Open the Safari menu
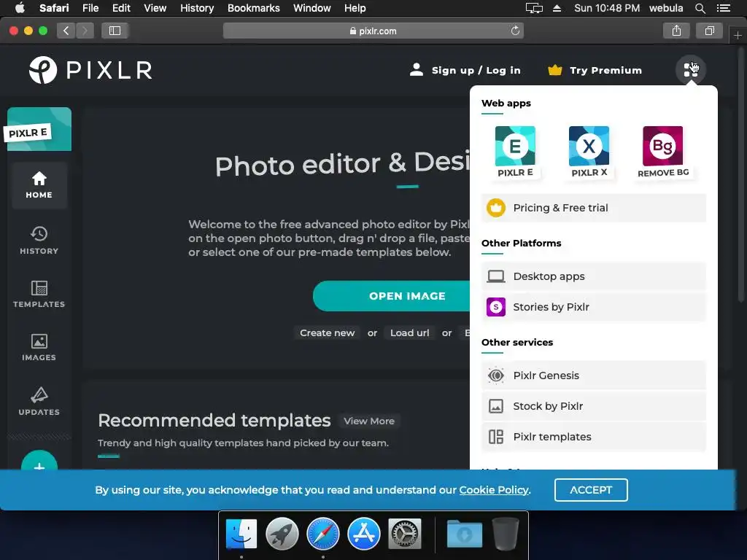The image size is (747, 560). (x=54, y=8)
